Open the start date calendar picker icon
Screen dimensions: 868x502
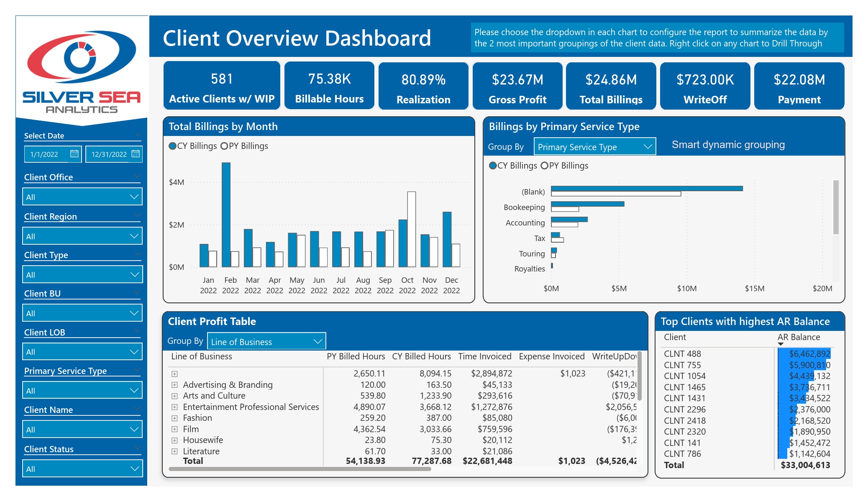click(x=74, y=154)
